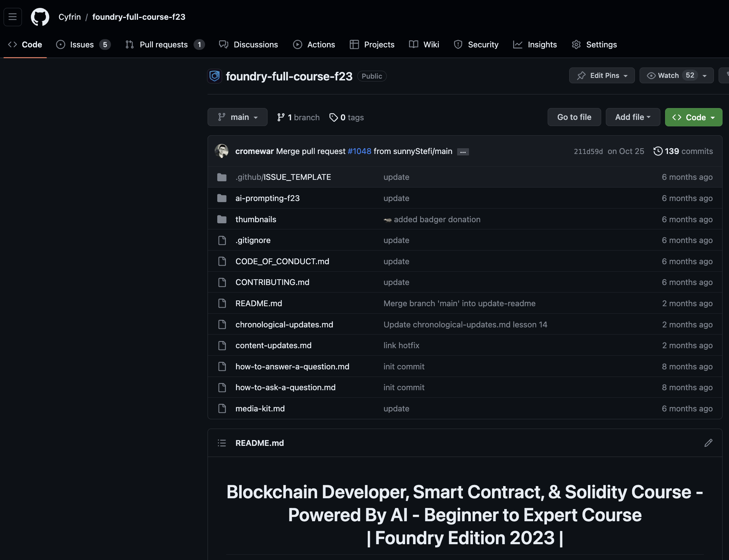The image size is (729, 560).
Task: Open the CONTRIBUTING.md file
Action: [x=272, y=282]
